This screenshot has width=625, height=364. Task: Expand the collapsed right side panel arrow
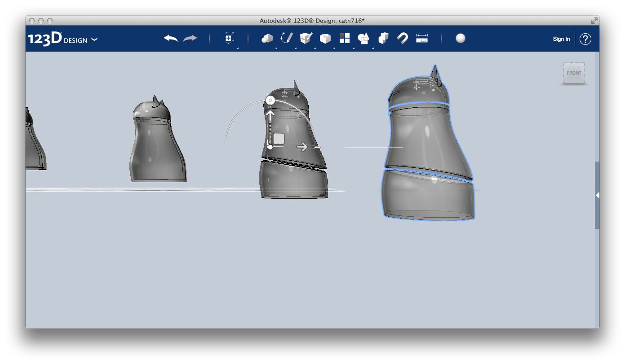598,195
